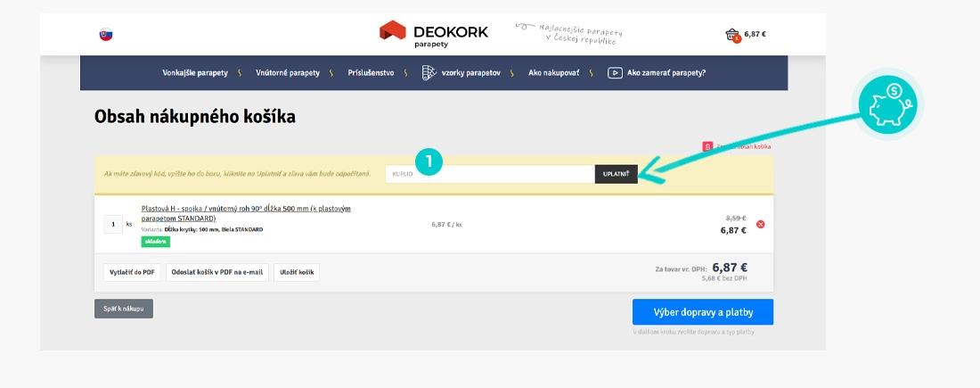
Task: Click Odoslať košík v PDF na e-mail
Action: click(x=217, y=273)
